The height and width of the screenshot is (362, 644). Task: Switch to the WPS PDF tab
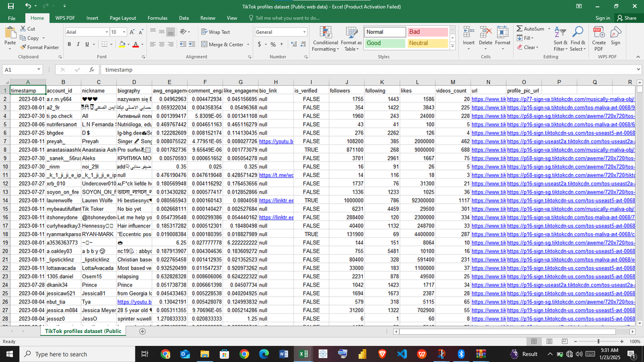(65, 18)
